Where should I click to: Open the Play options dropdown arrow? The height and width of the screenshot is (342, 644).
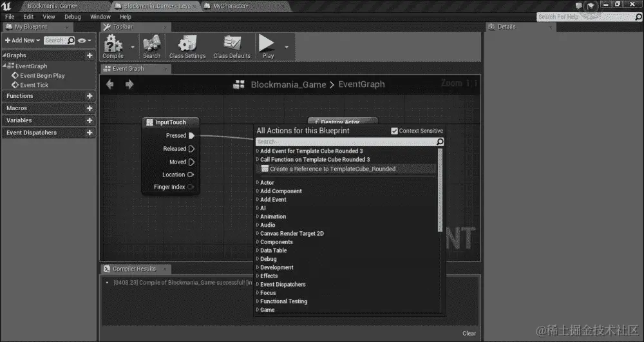click(x=287, y=47)
